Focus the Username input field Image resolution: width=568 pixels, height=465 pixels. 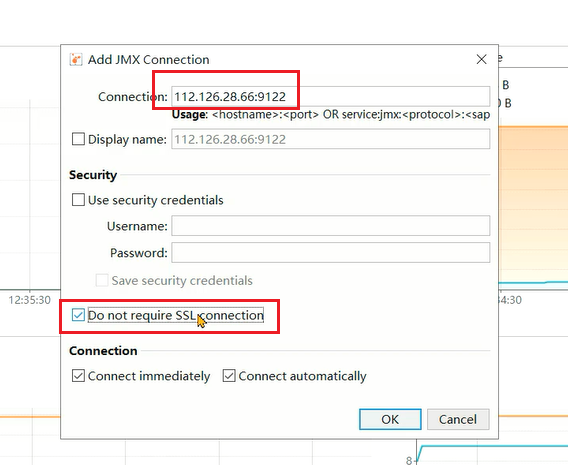pyautogui.click(x=330, y=226)
